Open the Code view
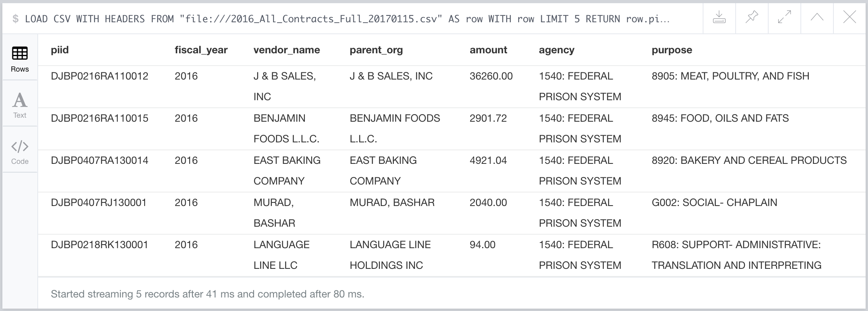Image resolution: width=868 pixels, height=311 pixels. click(x=20, y=152)
